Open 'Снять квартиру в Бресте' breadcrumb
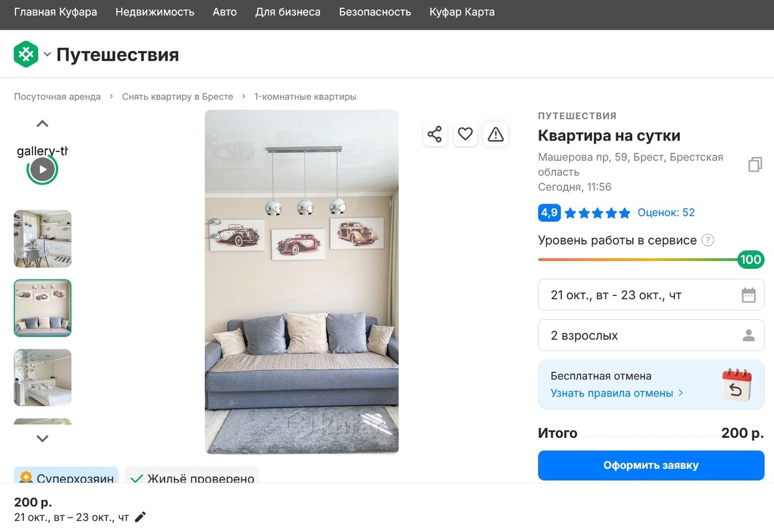The width and height of the screenshot is (774, 532). tap(177, 97)
